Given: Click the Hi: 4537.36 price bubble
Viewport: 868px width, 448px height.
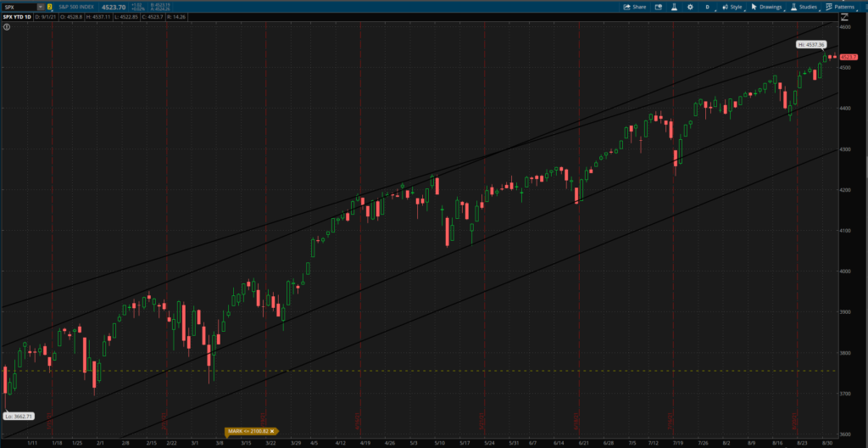Looking at the screenshot, I should click(x=811, y=44).
